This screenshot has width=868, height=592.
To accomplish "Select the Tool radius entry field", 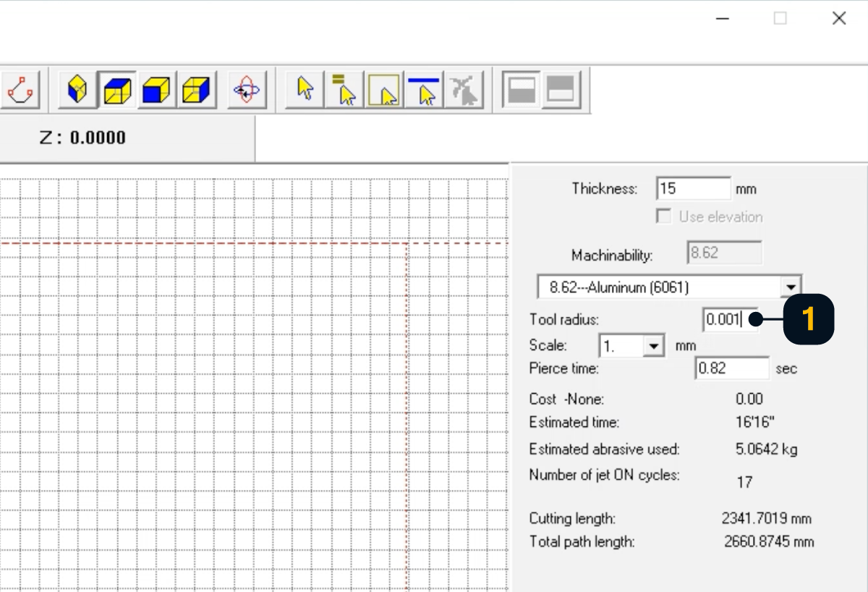I will (x=727, y=319).
